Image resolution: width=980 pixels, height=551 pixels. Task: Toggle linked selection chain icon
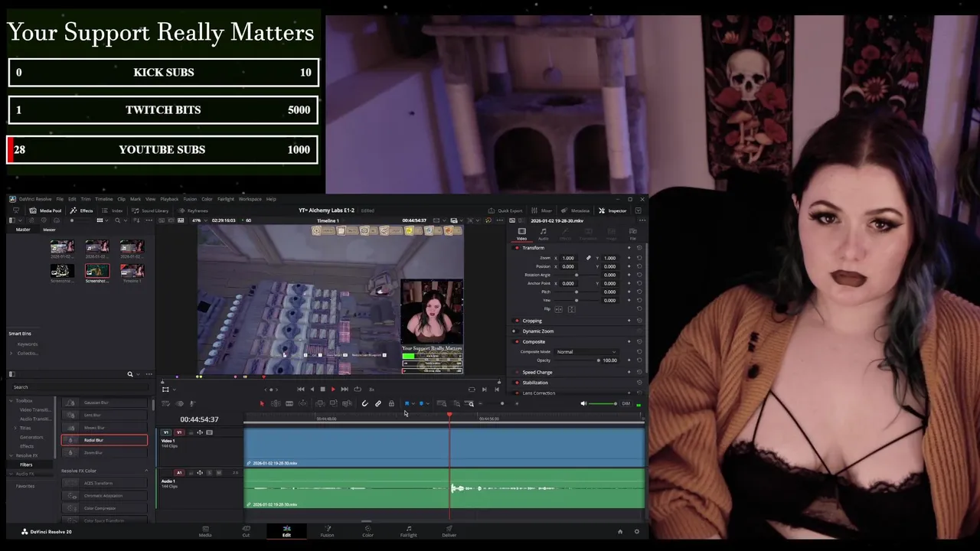[377, 403]
